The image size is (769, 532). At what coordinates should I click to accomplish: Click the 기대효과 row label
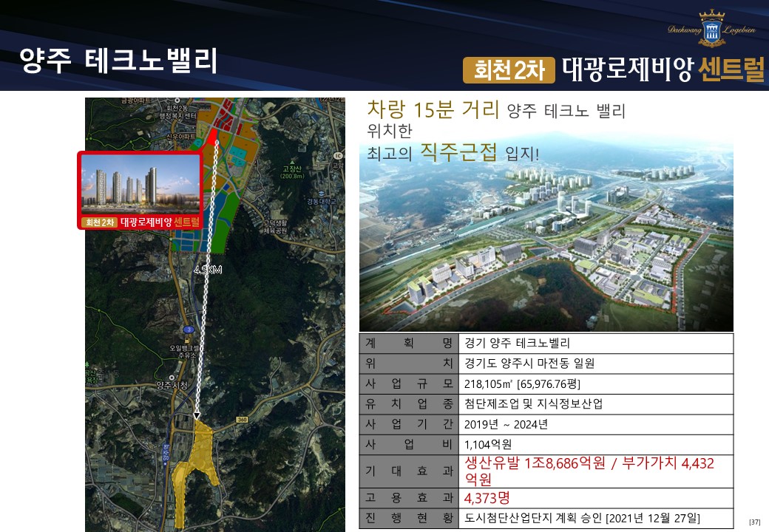point(408,471)
